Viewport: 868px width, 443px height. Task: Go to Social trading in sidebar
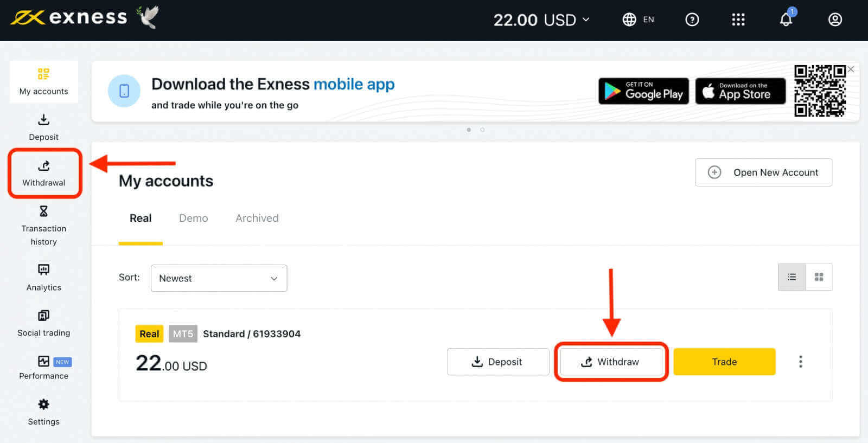pos(43,323)
